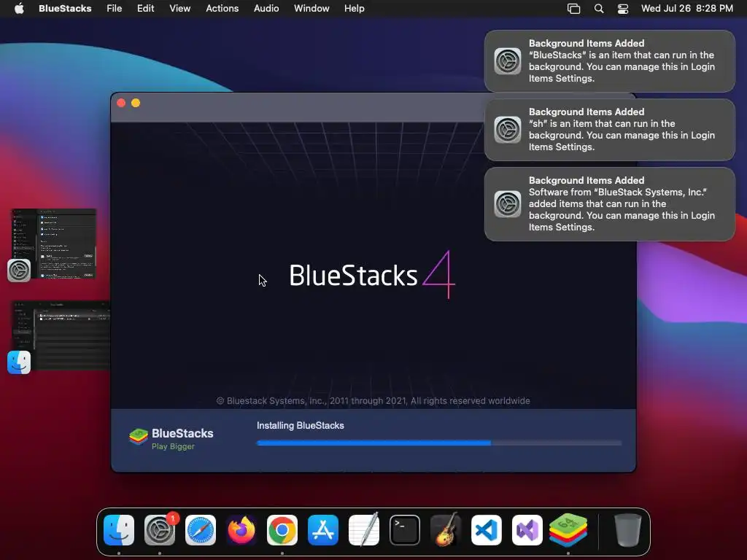Click the "Installing BlueStacks" status text
The image size is (747, 560).
point(300,425)
